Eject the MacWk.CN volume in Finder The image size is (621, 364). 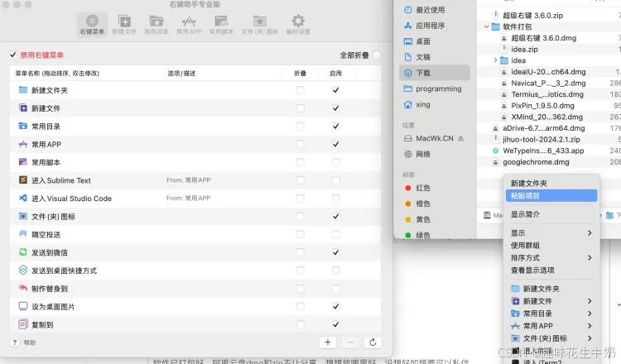point(460,138)
